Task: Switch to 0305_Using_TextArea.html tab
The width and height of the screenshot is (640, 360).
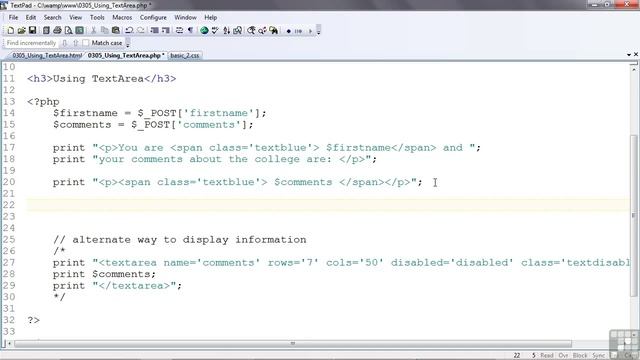Action: [46, 56]
